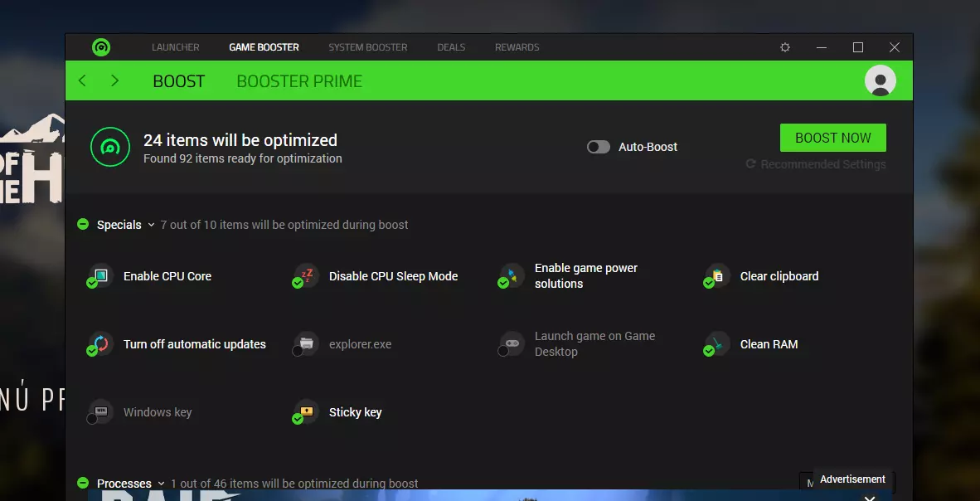
Task: Select the BOOST sub-tab
Action: (x=179, y=81)
